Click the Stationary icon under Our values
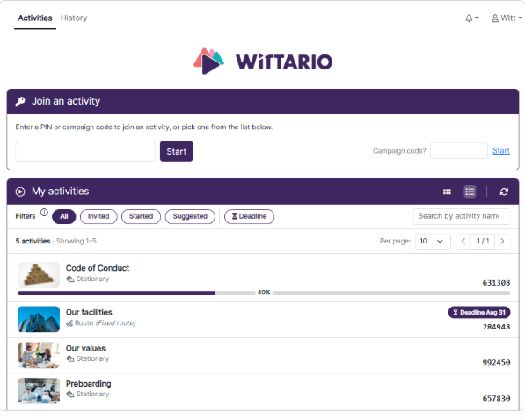The height and width of the screenshot is (420, 525). pyautogui.click(x=70, y=358)
